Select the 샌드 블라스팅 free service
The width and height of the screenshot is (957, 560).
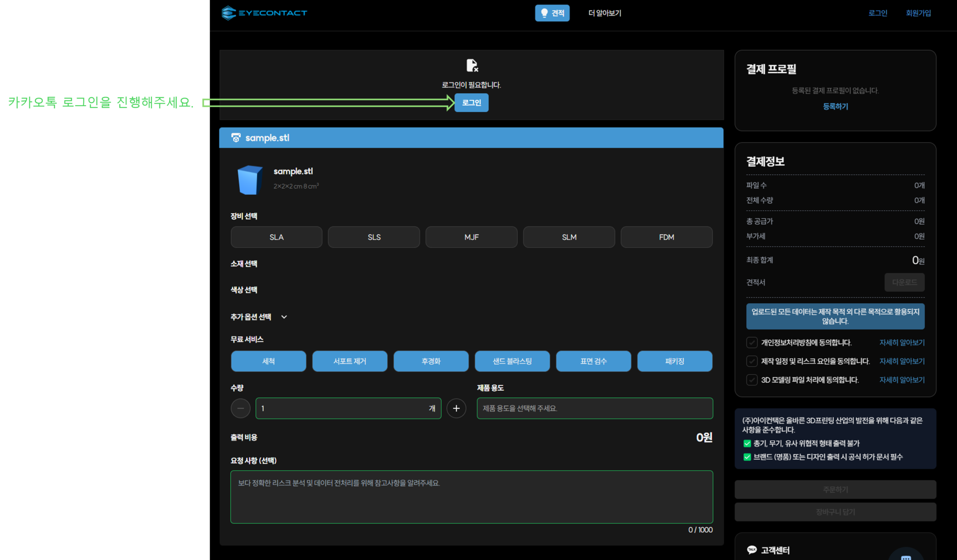(512, 361)
